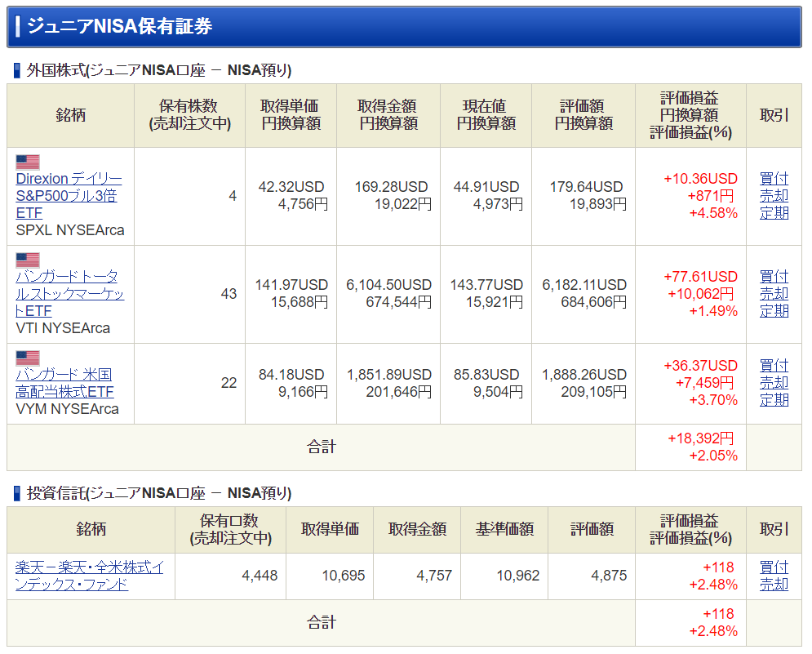The image size is (812, 654).
Task: Click the 取得単価 円換算額 column header
Action: click(291, 115)
